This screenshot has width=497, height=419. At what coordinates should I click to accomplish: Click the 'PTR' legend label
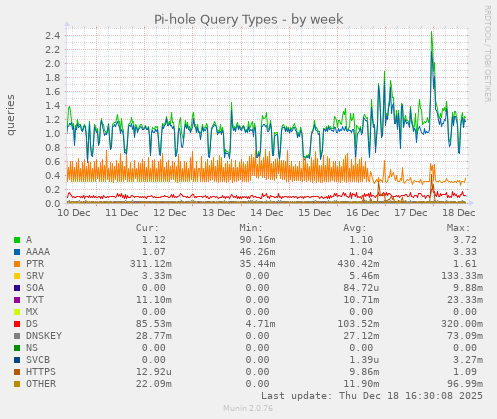pos(35,264)
